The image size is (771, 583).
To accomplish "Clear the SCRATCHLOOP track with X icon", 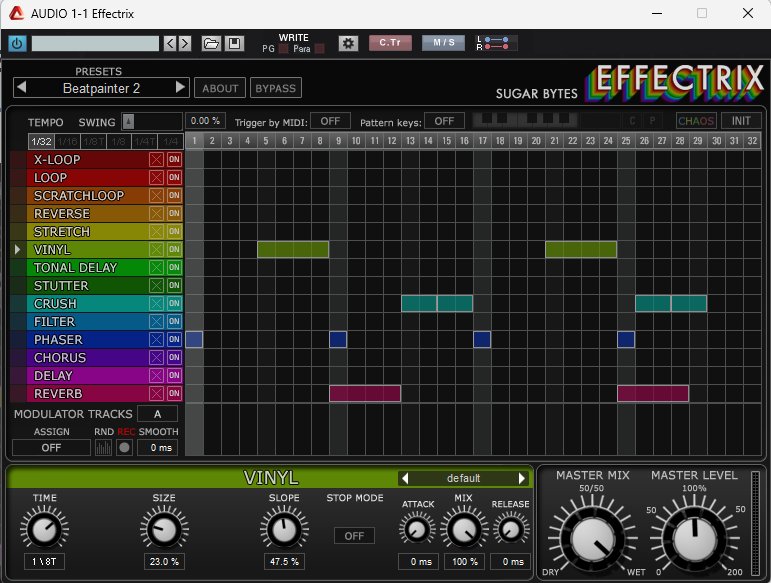I will click(x=156, y=196).
